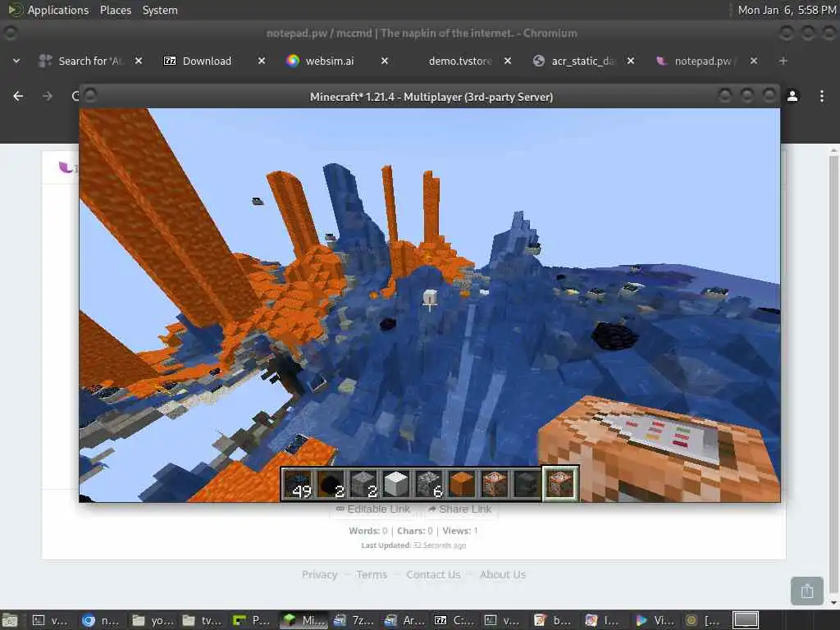Open the About Us link

point(503,575)
